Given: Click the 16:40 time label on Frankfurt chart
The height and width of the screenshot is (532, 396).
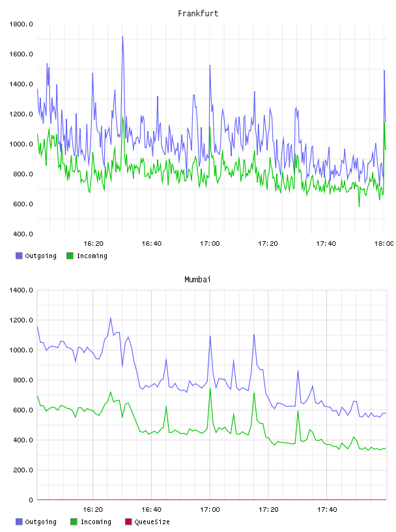Looking at the screenshot, I should 151,244.
